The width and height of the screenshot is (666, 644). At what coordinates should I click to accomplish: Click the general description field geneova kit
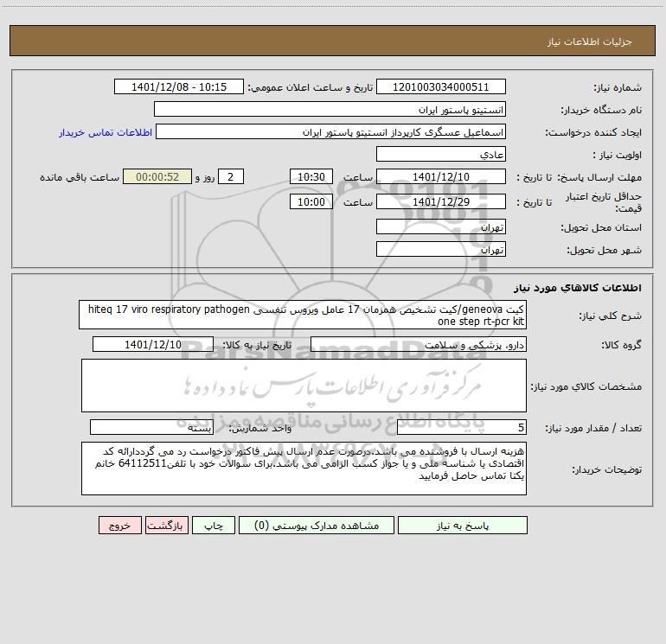[x=303, y=315]
